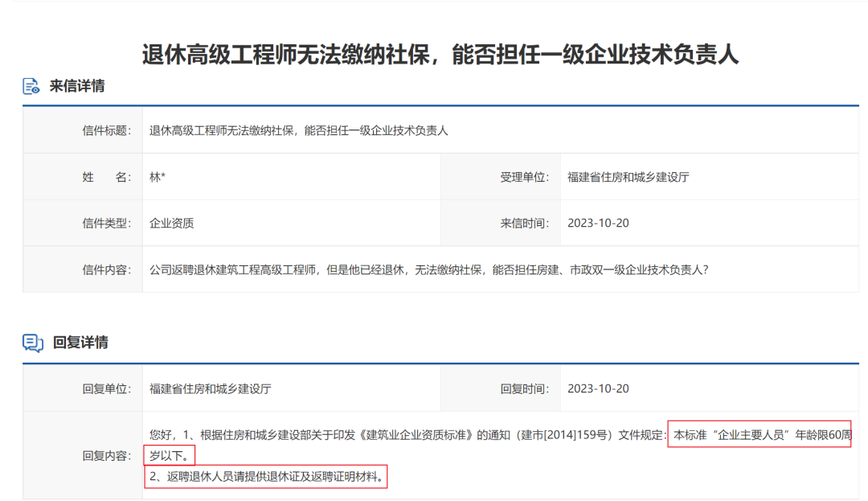Image resolution: width=868 pixels, height=501 pixels.
Task: Click the letter title value in 信件标题 row
Action: [298, 130]
